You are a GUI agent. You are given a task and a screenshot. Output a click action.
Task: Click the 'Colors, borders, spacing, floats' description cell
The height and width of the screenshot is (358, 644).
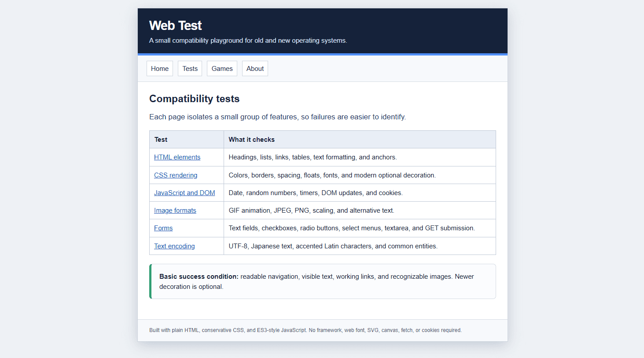pos(360,175)
